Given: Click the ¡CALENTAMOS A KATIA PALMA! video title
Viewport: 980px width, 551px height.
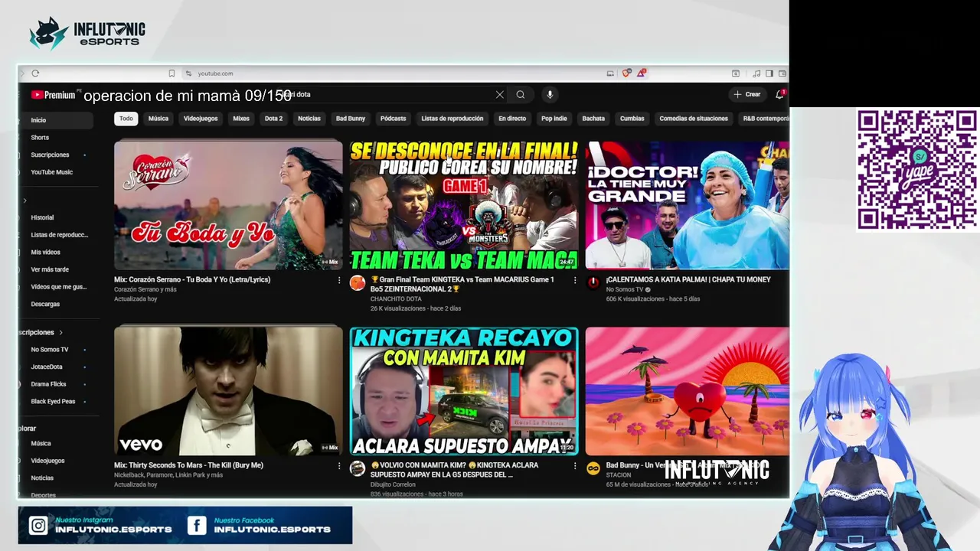Looking at the screenshot, I should (x=688, y=280).
